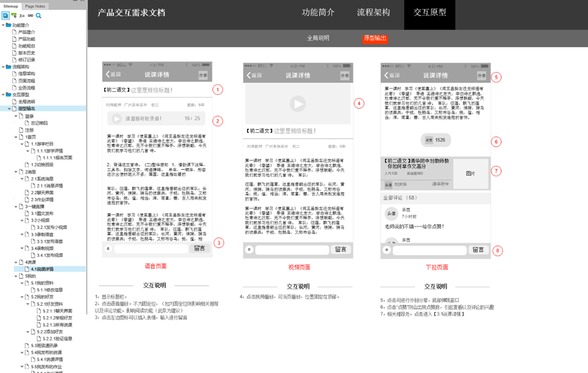Open the 5.3班级通讯录 page in sitemap
The height and width of the screenshot is (373, 588).
[x=45, y=346]
